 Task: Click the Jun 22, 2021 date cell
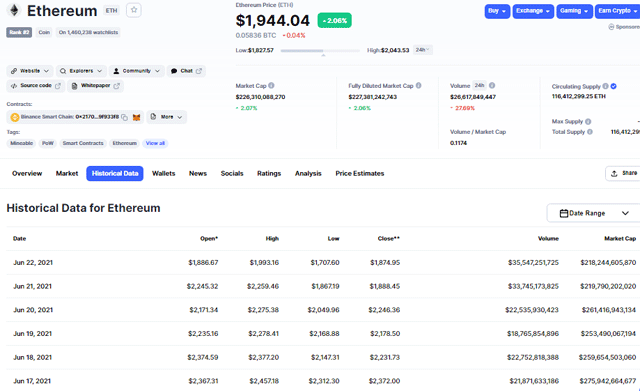tap(33, 262)
